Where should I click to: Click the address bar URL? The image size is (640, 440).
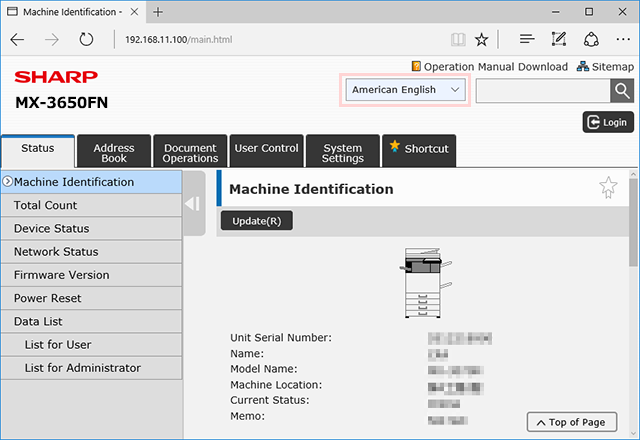click(x=179, y=40)
